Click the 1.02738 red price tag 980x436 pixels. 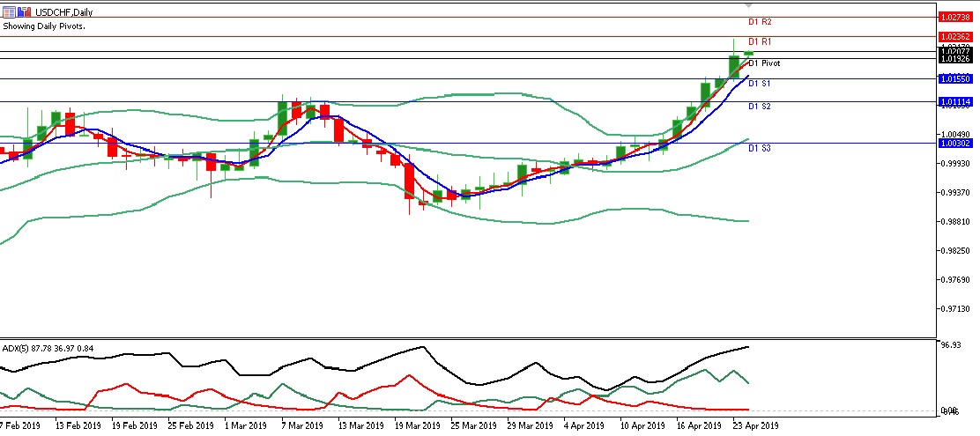click(x=954, y=18)
